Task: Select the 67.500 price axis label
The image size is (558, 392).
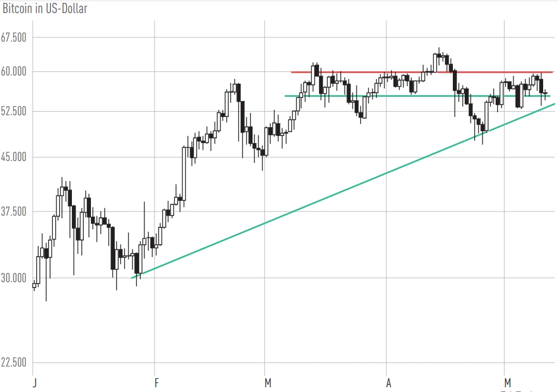Action: 14,37
